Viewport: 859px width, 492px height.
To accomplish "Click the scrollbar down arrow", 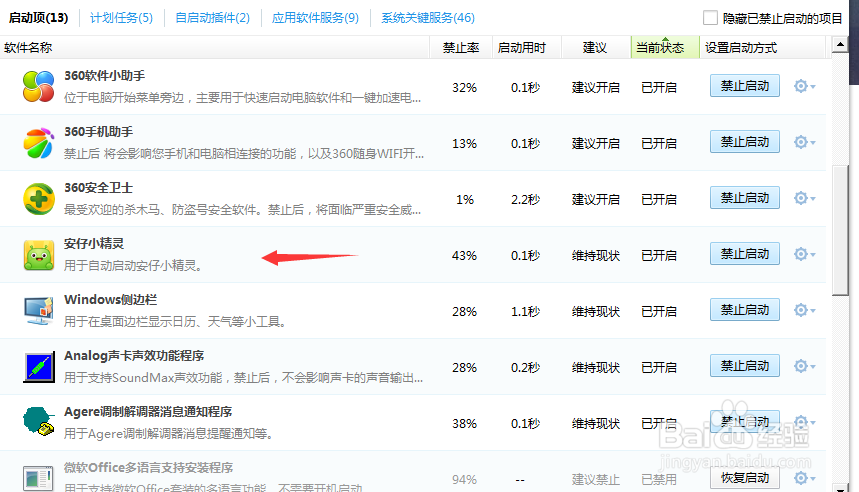I will point(840,487).
